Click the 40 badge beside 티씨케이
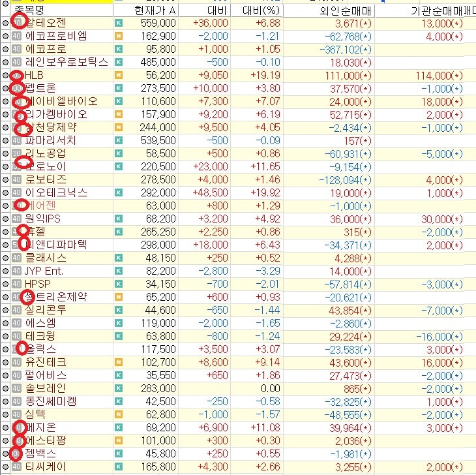The height and width of the screenshot is (475, 476). tap(16, 467)
